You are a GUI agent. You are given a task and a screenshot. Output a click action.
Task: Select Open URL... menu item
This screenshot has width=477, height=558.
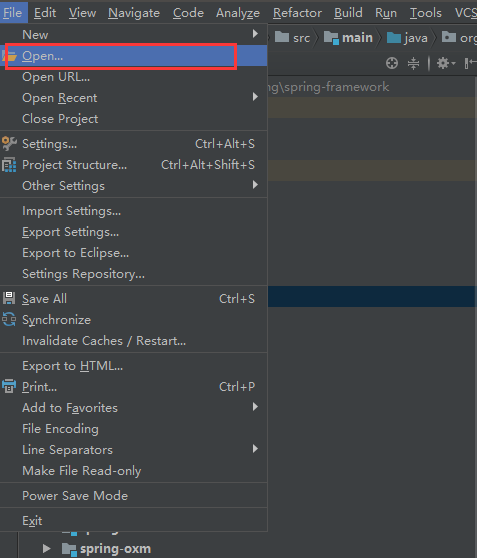click(133, 77)
